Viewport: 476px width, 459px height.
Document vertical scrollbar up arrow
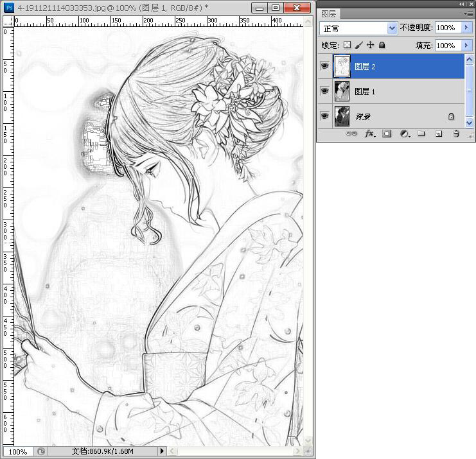click(308, 22)
